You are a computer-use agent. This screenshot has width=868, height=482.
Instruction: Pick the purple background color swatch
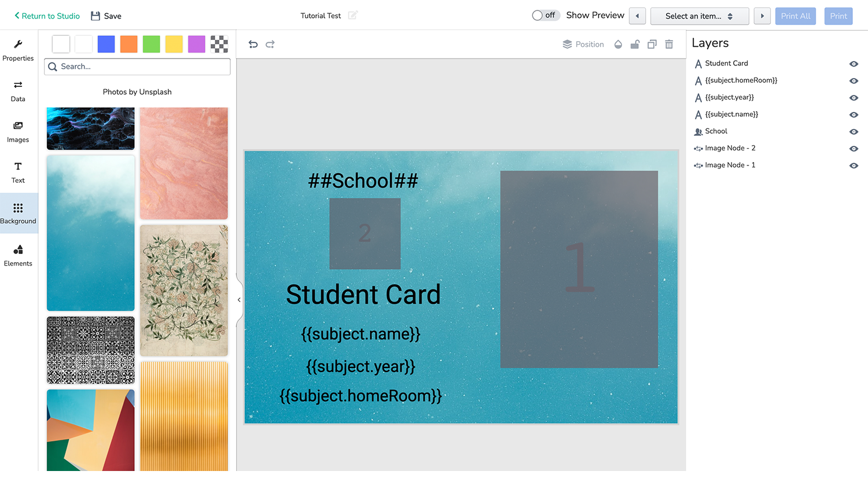[196, 44]
